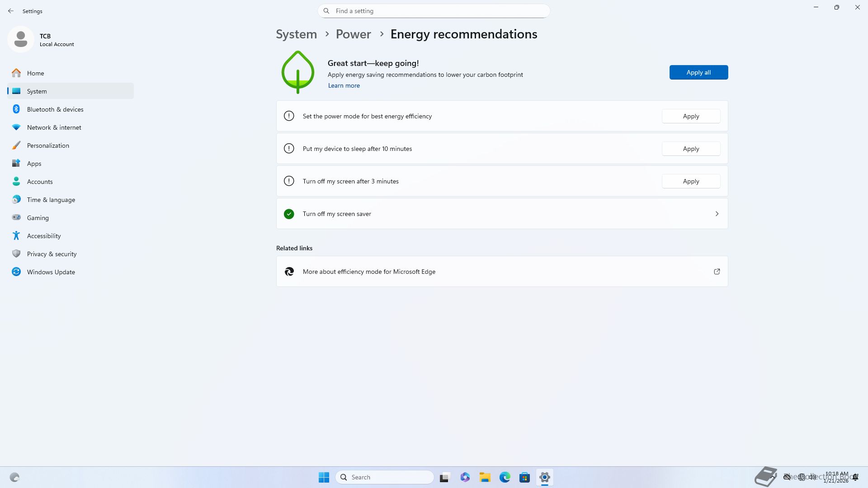Viewport: 868px width, 488px height.
Task: Follow the Learn more link
Action: click(344, 85)
